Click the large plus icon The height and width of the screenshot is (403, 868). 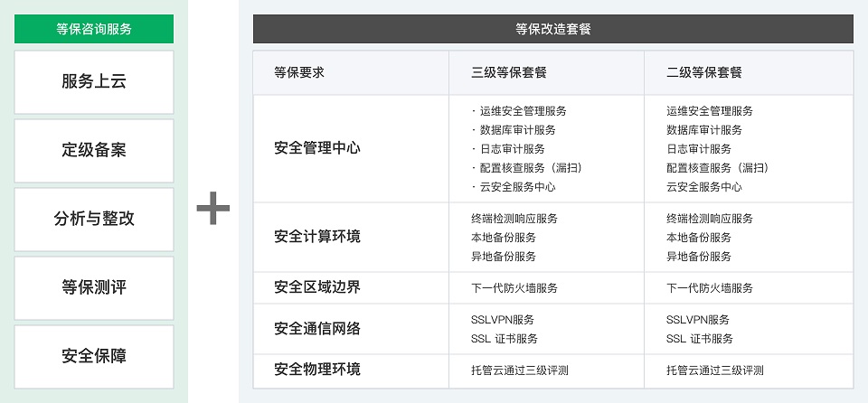[x=213, y=208]
